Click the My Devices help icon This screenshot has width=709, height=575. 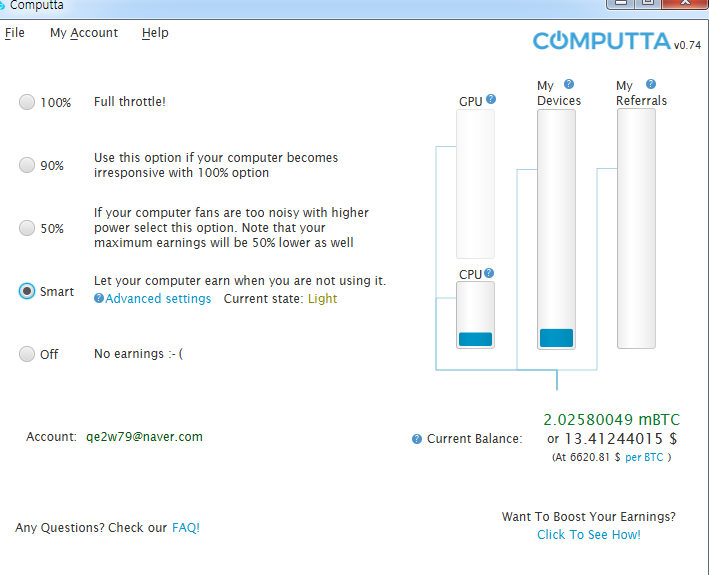pyautogui.click(x=569, y=84)
